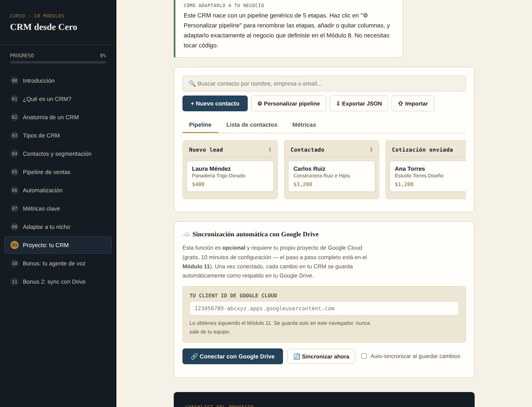
Task: Click the CRM desde Cero course title
Action: [x=44, y=27]
